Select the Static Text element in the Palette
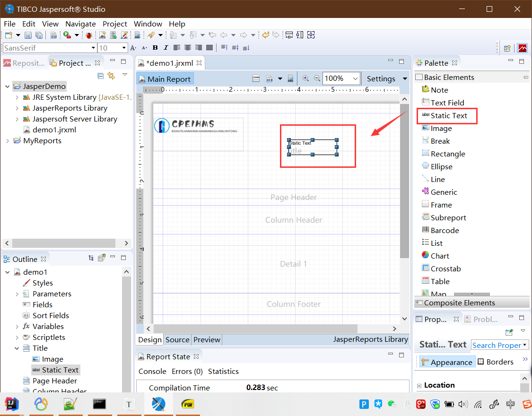This screenshot has height=416, width=532. tap(446, 115)
